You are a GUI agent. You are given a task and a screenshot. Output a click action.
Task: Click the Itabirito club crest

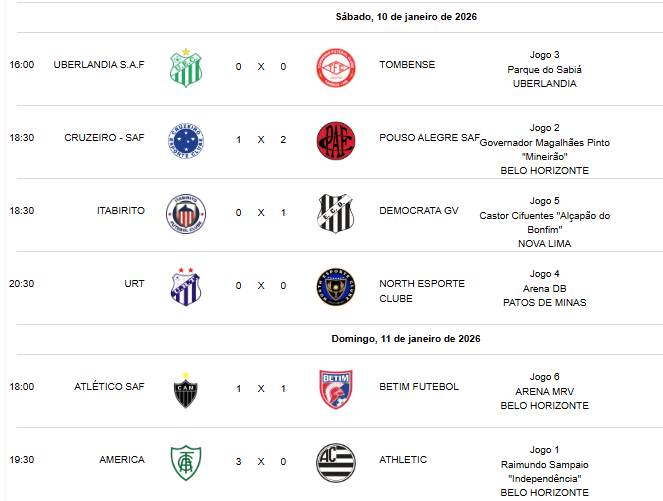point(185,212)
